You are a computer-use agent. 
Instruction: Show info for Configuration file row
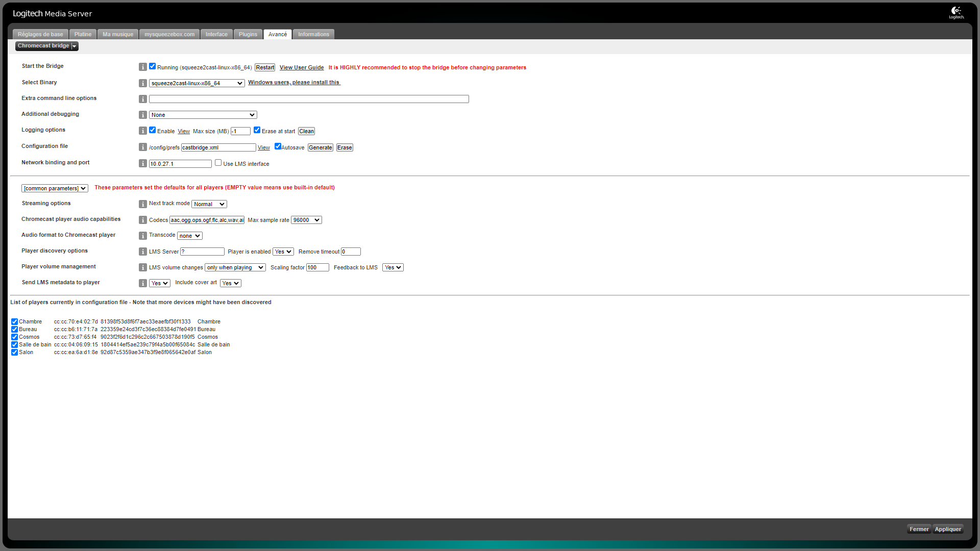[143, 147]
